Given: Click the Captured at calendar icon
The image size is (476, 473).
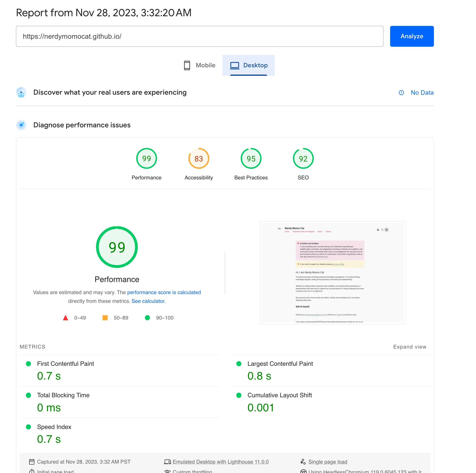Looking at the screenshot, I should pos(32,462).
